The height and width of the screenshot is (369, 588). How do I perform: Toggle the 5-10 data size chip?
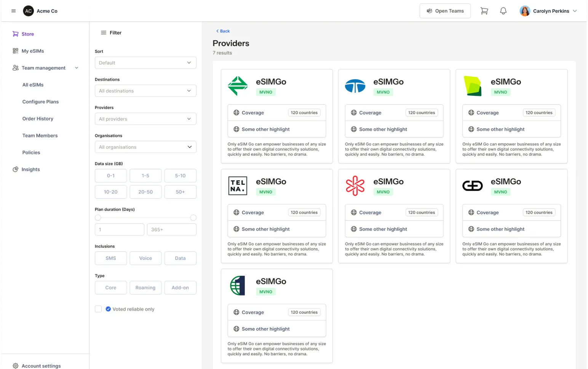pyautogui.click(x=181, y=176)
